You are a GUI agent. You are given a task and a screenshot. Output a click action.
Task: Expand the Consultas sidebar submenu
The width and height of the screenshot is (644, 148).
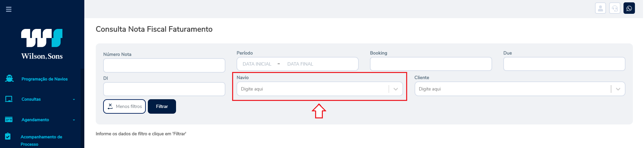click(74, 100)
